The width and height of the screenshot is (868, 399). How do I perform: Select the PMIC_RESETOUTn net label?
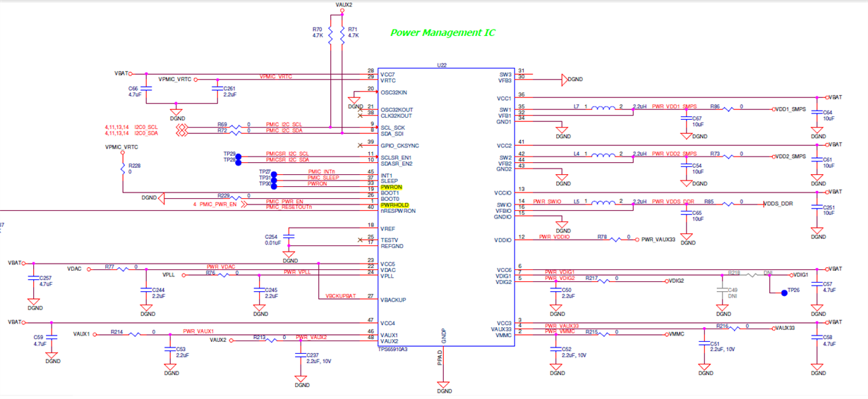click(x=289, y=207)
